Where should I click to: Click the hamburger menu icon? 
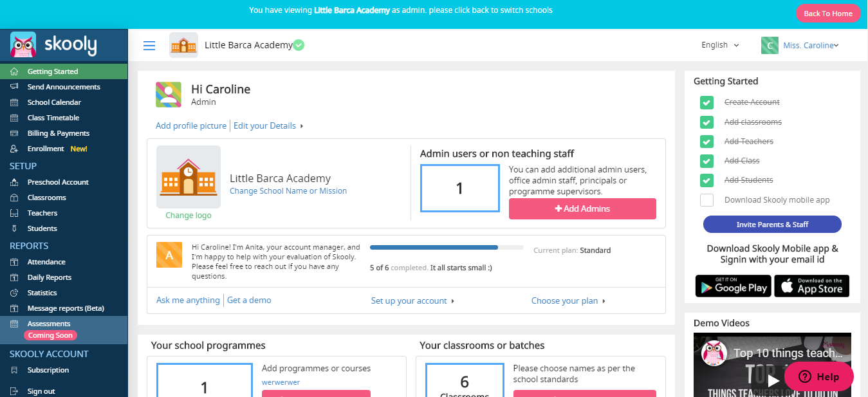click(x=149, y=46)
